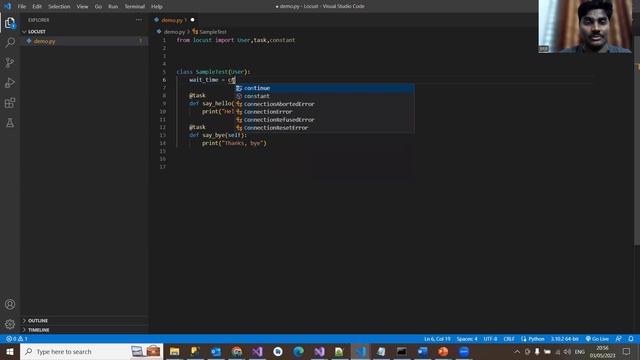The width and height of the screenshot is (640, 360).
Task: Open Outlook from taskbar
Action: pos(216,351)
